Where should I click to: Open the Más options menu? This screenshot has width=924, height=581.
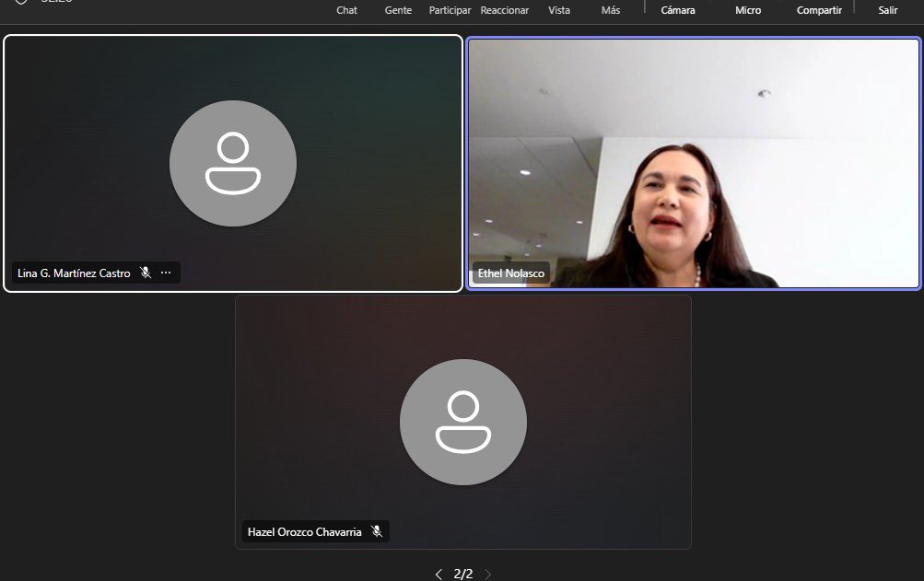(611, 10)
